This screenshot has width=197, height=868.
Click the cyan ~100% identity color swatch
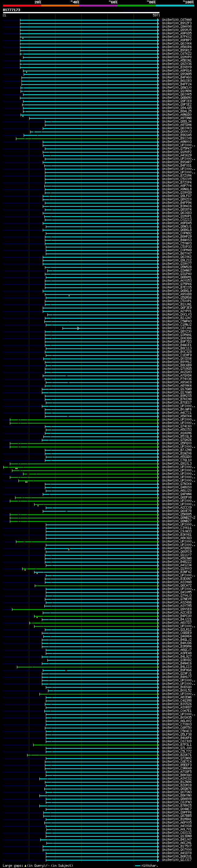pos(175,6)
